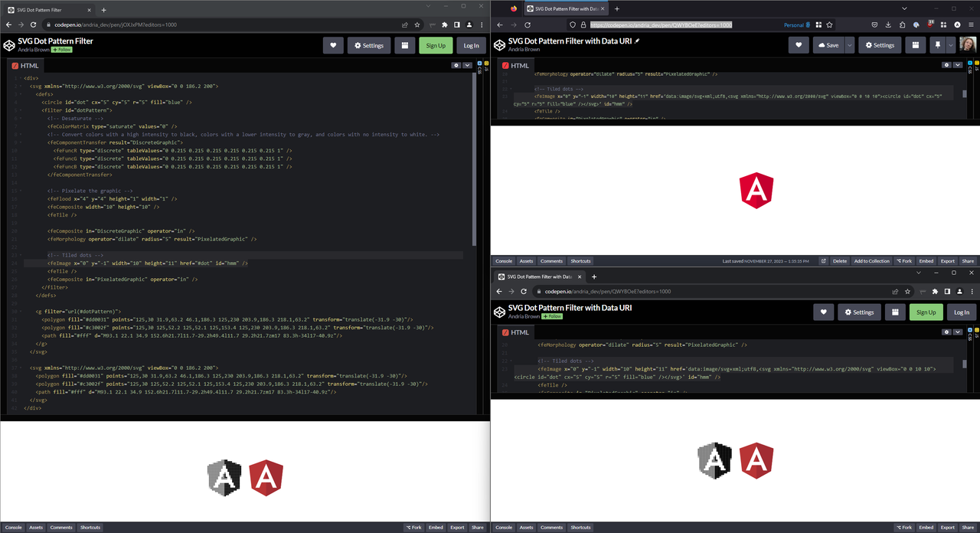Viewport: 980px width, 533px height.
Task: Open the Change View layout icon in left window
Action: pyautogui.click(x=404, y=45)
